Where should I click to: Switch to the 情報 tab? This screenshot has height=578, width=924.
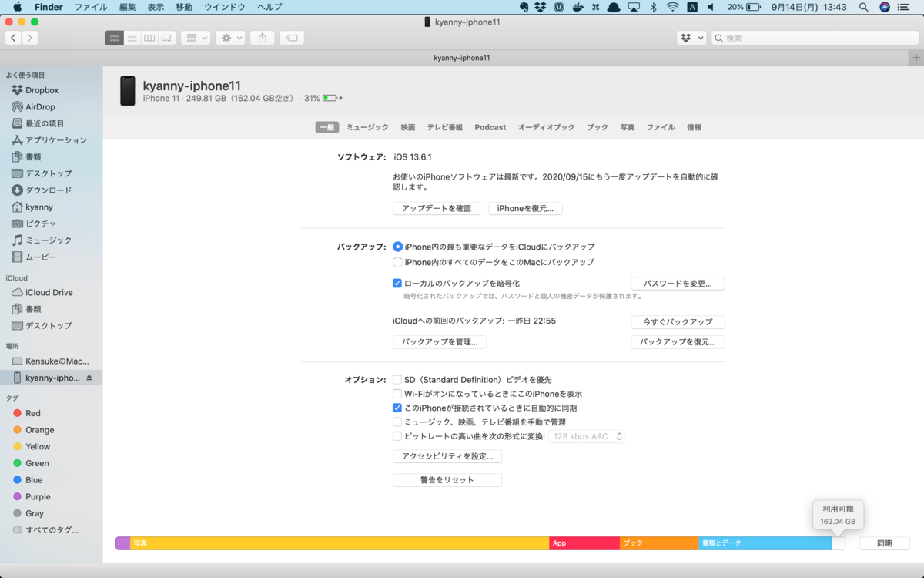point(695,127)
